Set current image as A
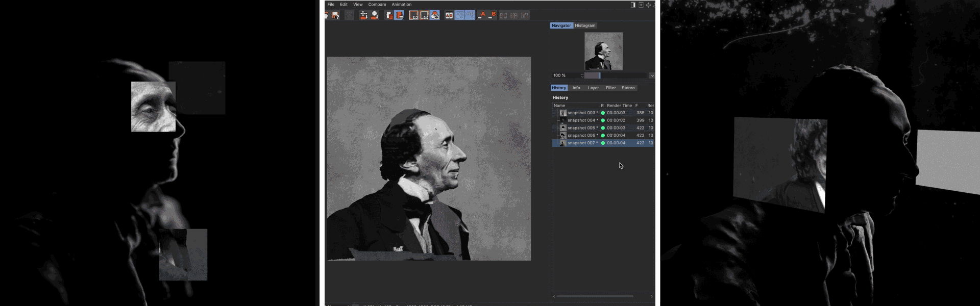 482,15
